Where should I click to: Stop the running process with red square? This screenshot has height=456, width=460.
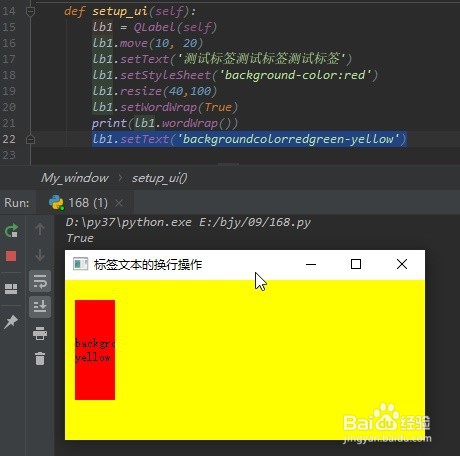pos(11,256)
